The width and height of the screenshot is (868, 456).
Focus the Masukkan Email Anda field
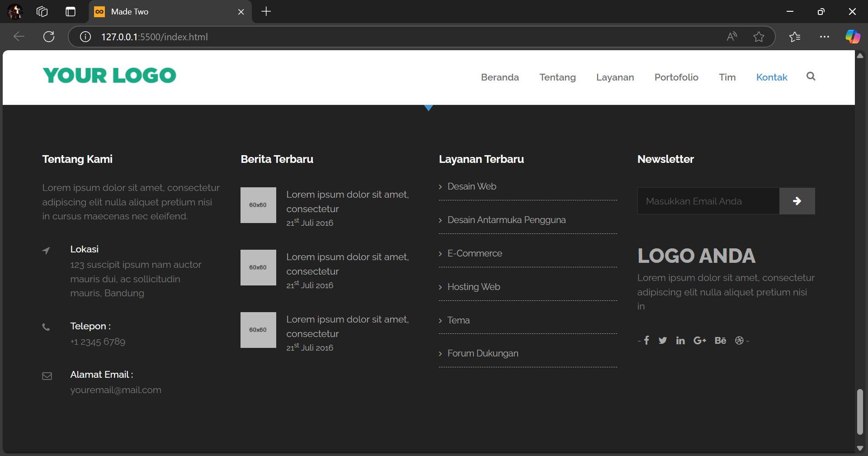pyautogui.click(x=708, y=201)
